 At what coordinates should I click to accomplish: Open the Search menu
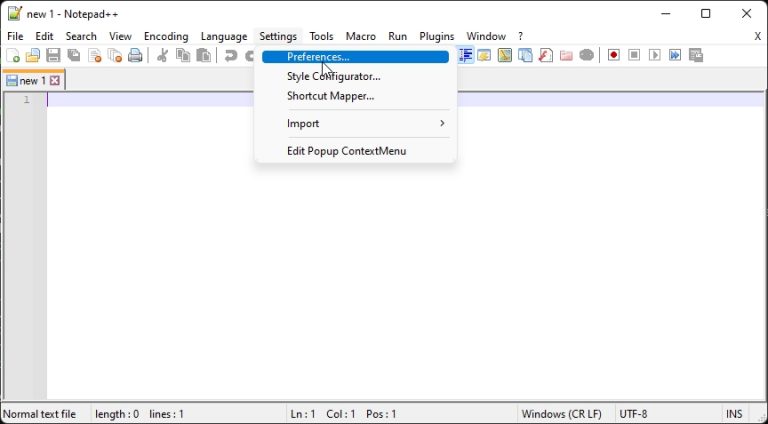[81, 36]
